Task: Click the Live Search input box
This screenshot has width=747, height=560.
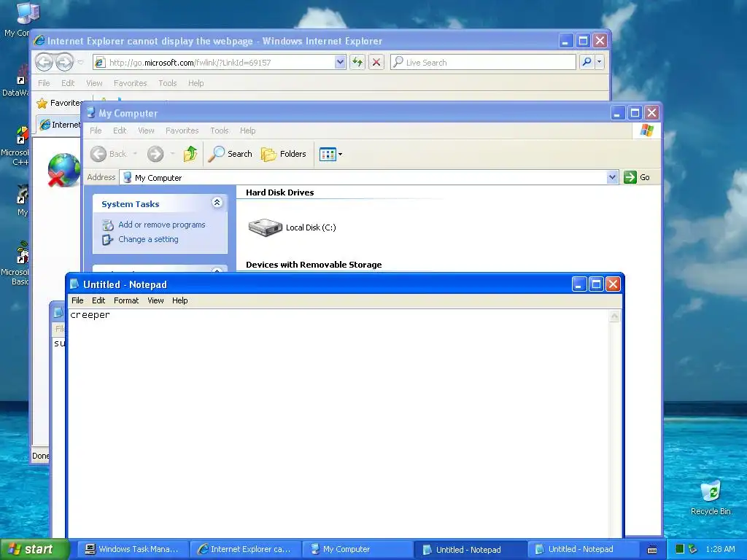Action: tap(483, 63)
